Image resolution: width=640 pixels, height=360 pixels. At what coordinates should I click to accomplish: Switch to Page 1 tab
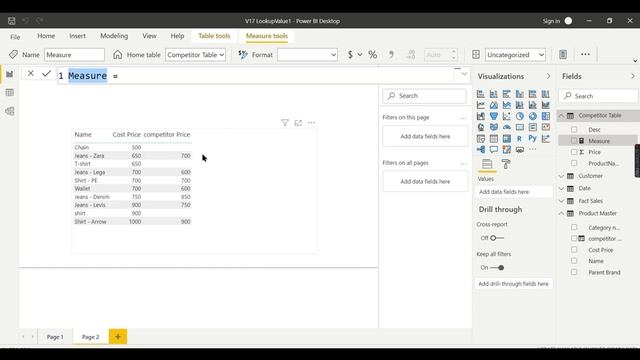(55, 337)
